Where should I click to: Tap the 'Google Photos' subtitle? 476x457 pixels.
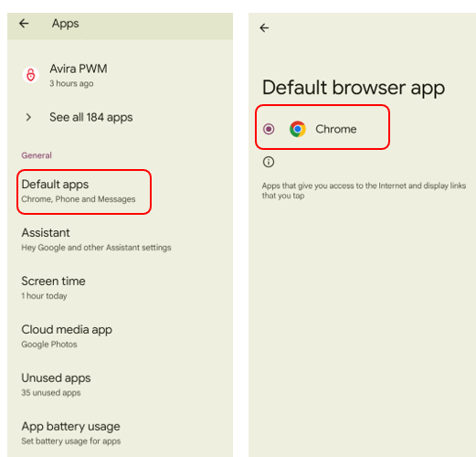49,345
